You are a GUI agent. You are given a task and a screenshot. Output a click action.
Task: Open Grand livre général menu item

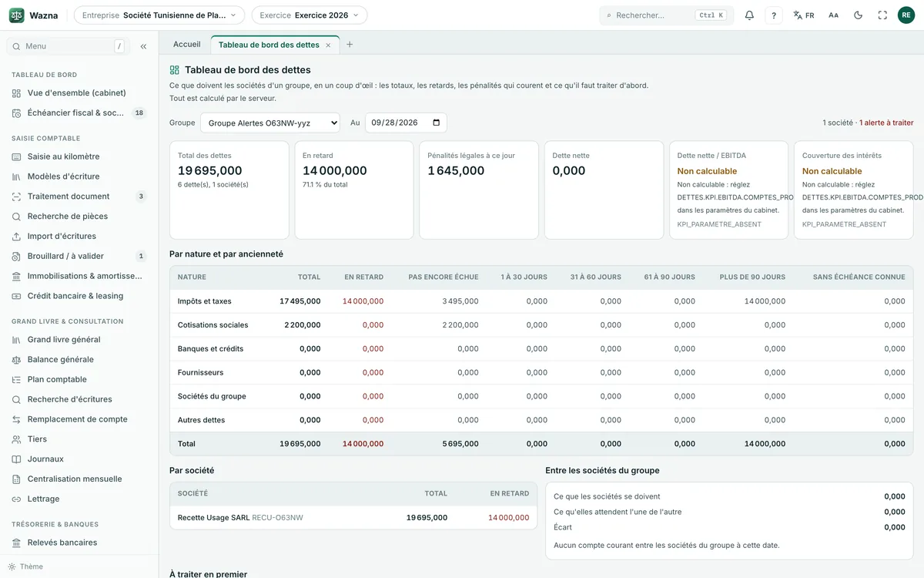79,340
